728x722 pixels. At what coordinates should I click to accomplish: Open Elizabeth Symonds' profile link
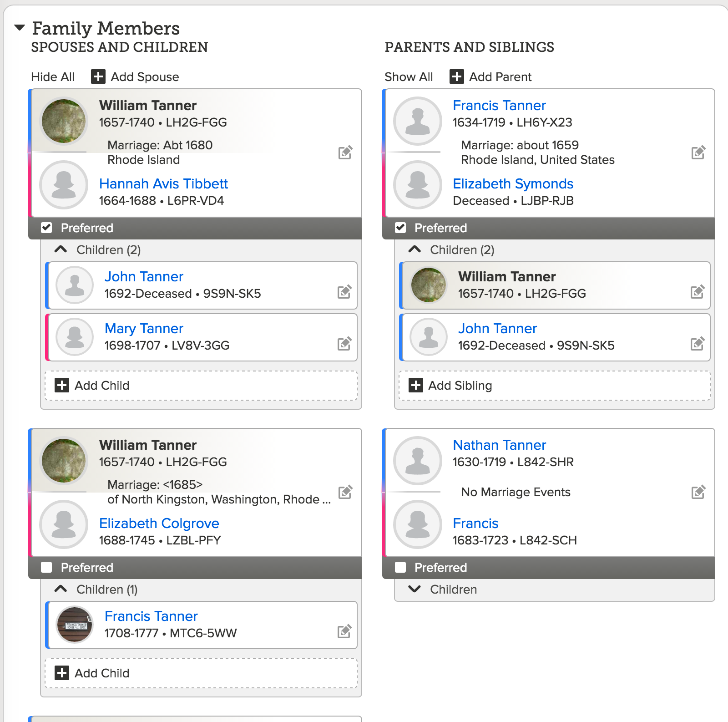513,184
